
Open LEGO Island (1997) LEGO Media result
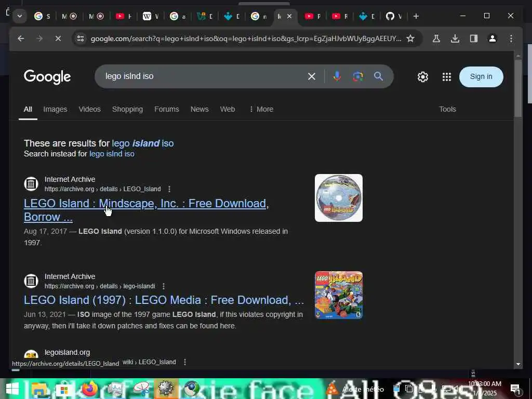pos(164,300)
